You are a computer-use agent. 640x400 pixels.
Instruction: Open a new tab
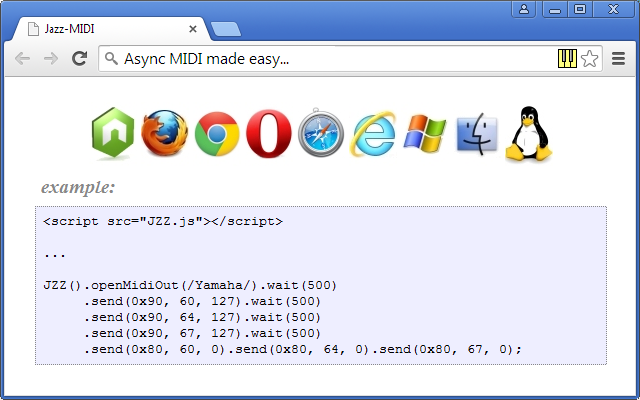tap(226, 29)
